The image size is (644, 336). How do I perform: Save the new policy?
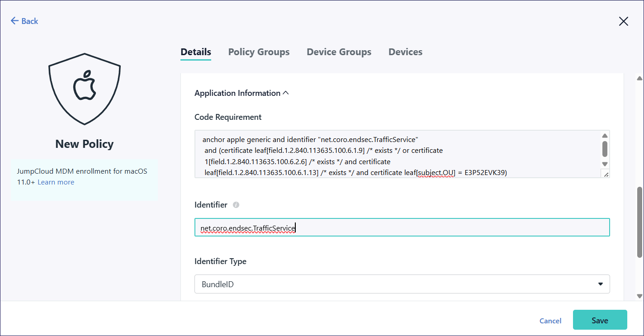[x=600, y=320]
